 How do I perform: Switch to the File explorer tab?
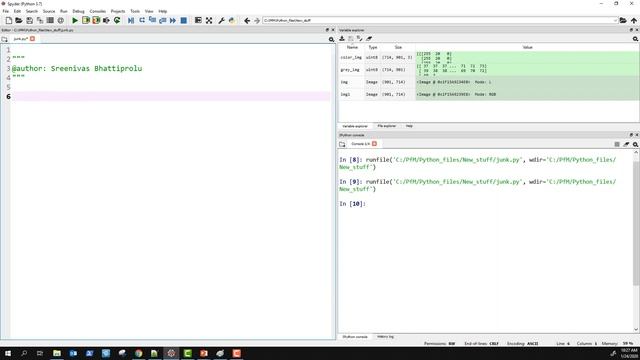(x=387, y=126)
